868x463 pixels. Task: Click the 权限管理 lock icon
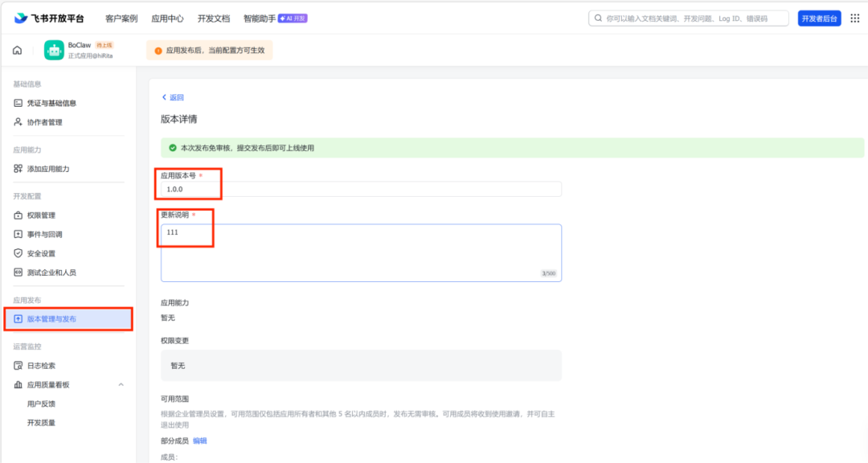18,215
